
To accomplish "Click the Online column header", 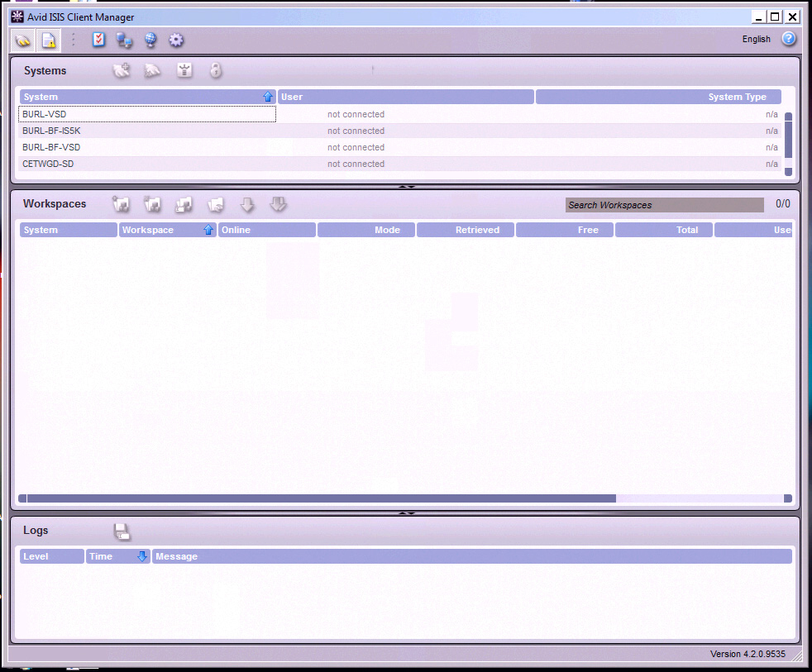I will [x=267, y=230].
